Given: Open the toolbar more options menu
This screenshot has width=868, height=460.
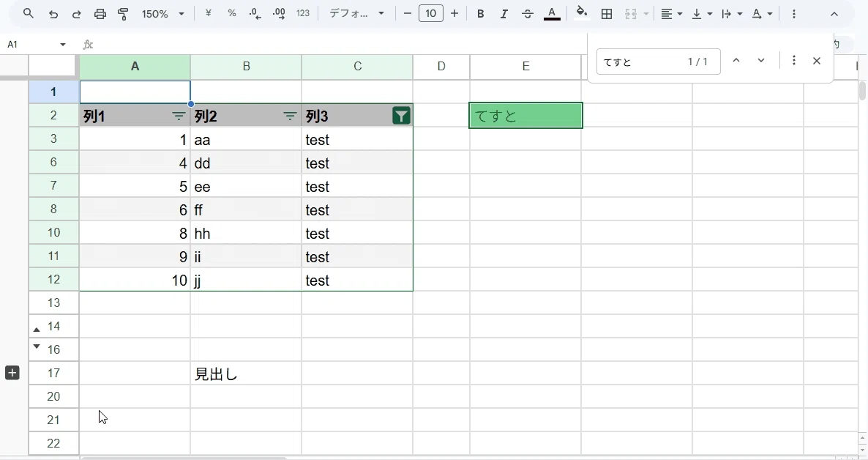Looking at the screenshot, I should (794, 14).
